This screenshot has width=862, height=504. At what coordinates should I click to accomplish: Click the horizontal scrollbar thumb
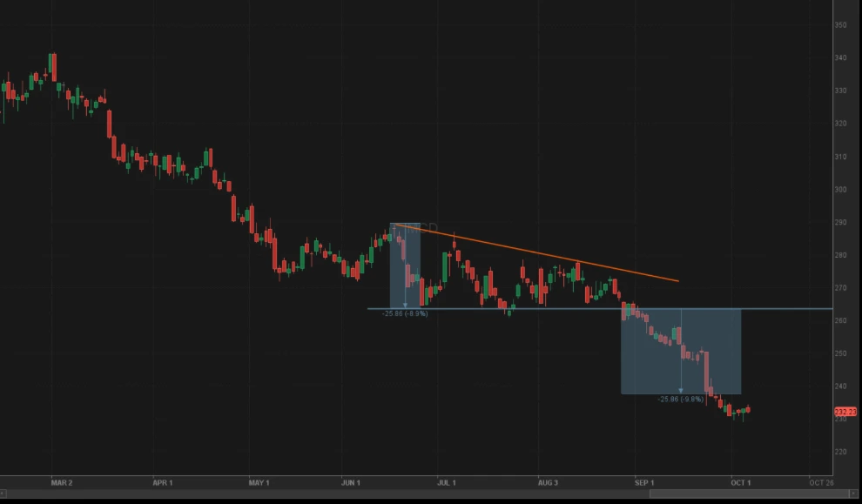pyautogui.click(x=750, y=494)
